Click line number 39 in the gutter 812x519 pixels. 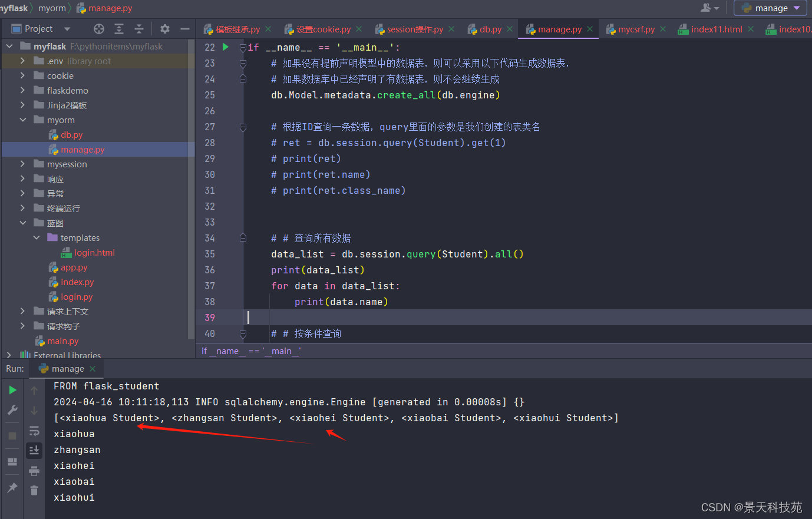pyautogui.click(x=210, y=318)
